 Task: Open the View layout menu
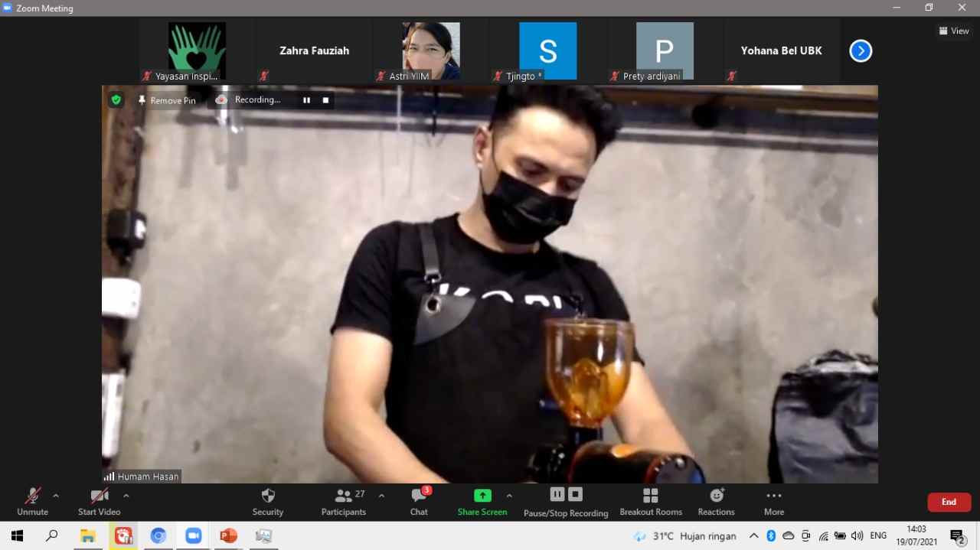(x=954, y=31)
